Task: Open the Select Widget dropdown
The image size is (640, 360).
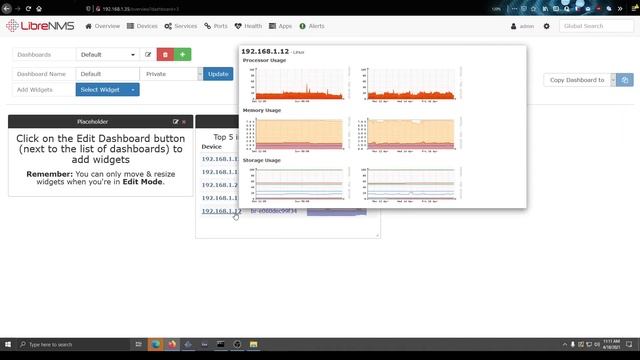Action: click(x=107, y=90)
